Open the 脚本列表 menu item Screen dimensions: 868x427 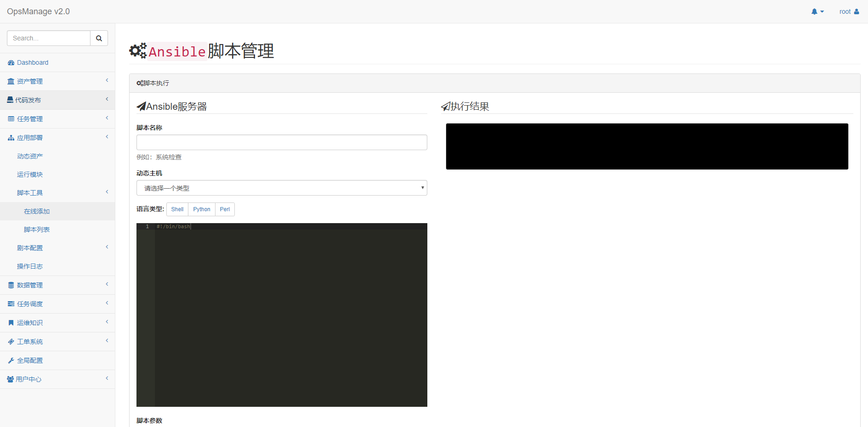coord(37,229)
